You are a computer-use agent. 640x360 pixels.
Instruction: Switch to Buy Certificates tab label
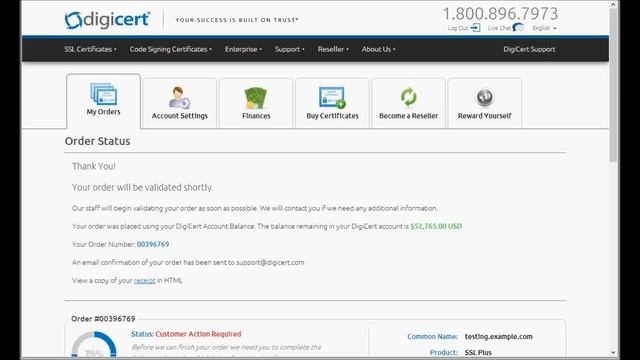click(x=332, y=116)
